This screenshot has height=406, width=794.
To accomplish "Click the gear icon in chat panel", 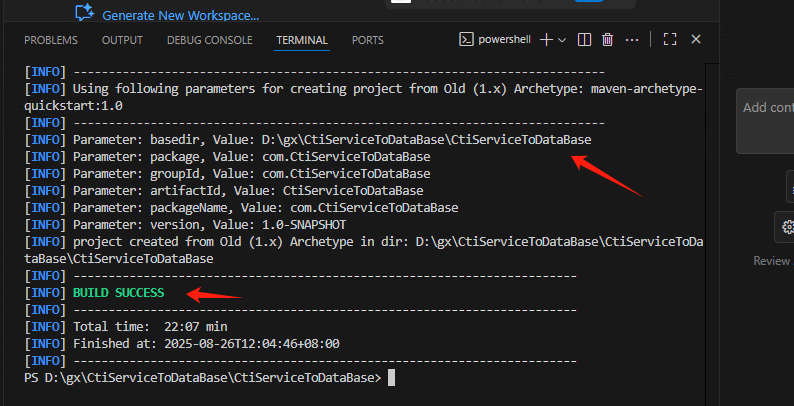I will point(786,226).
